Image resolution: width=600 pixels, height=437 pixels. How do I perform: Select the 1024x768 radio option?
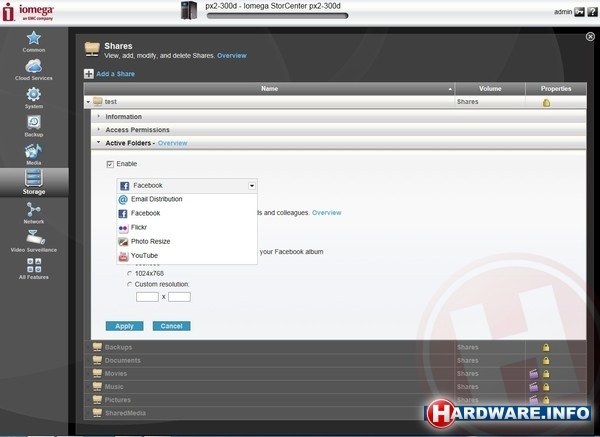(x=129, y=274)
